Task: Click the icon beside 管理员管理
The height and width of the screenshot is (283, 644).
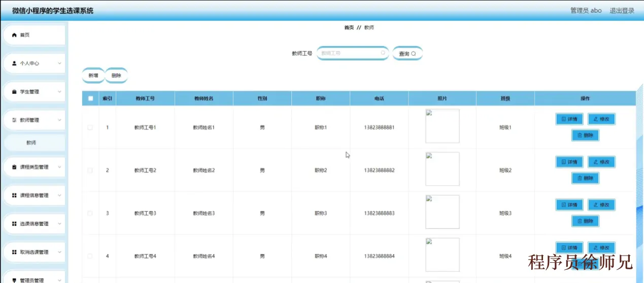Action: click(14, 280)
